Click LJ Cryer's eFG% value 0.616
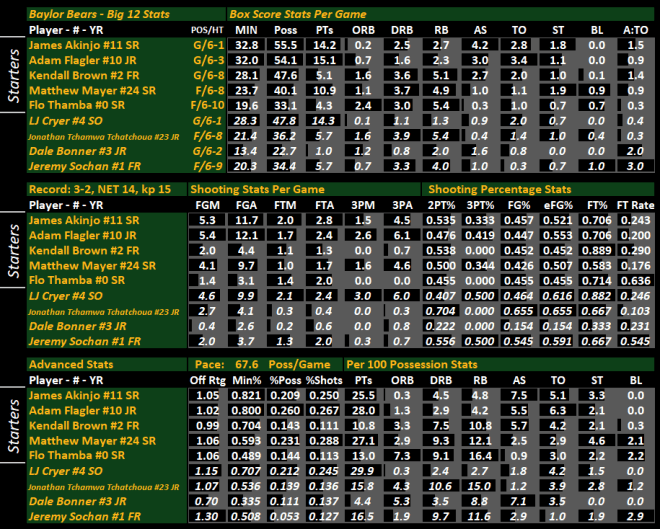Screen dimensions: 660x529 tap(557, 296)
